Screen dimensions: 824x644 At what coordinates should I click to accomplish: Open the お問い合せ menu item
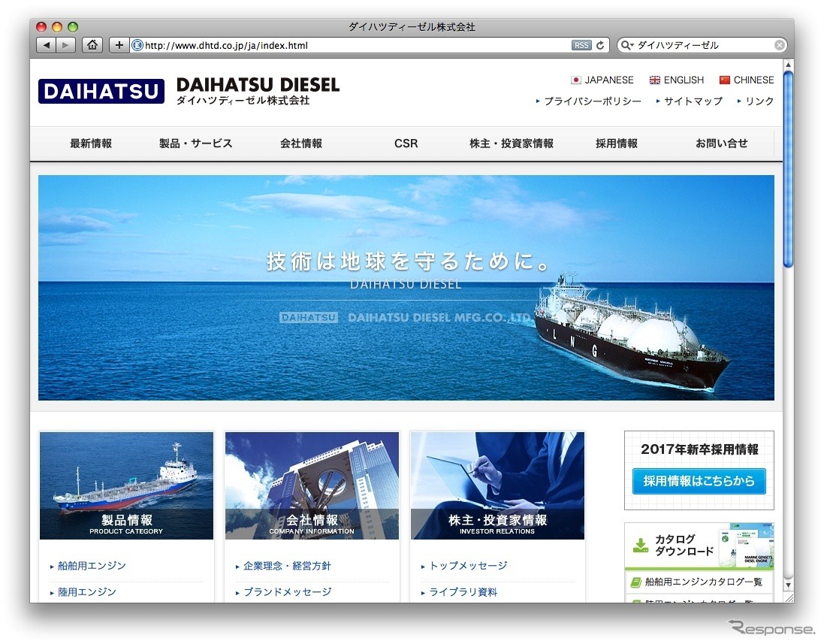pos(722,144)
